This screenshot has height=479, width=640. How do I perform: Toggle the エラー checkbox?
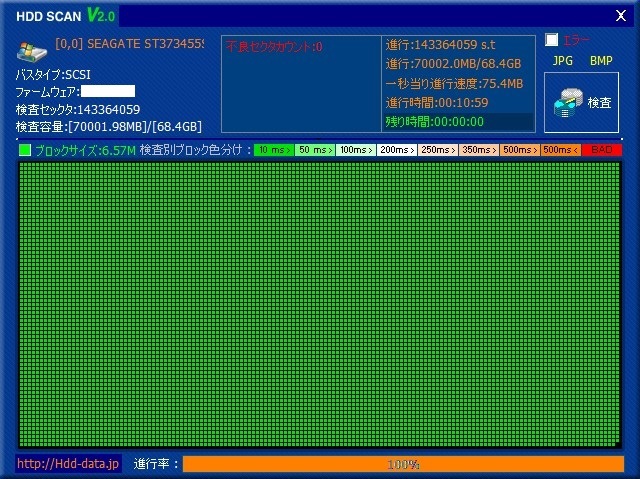click(x=551, y=40)
